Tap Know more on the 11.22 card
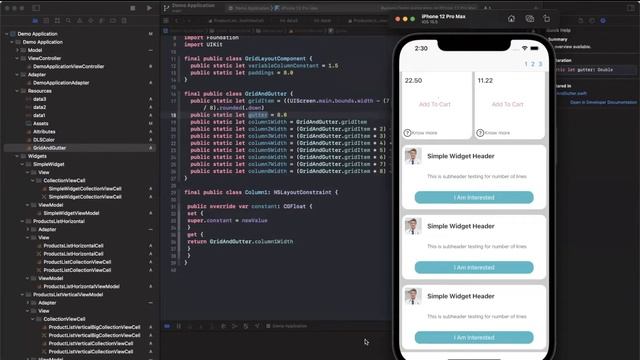Viewport: 640px width, 360px height. (493, 133)
